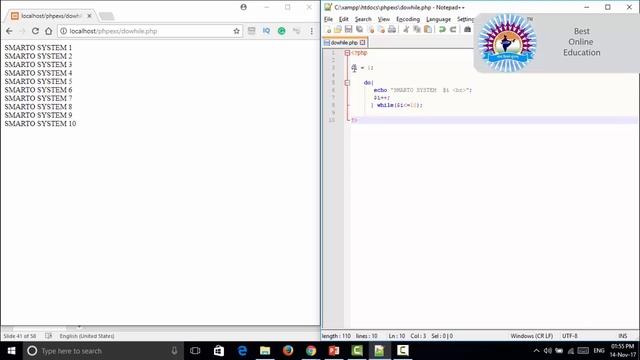This screenshot has width=640, height=360.
Task: Click the 'Ln : 10' status bar entry
Action: coord(396,336)
